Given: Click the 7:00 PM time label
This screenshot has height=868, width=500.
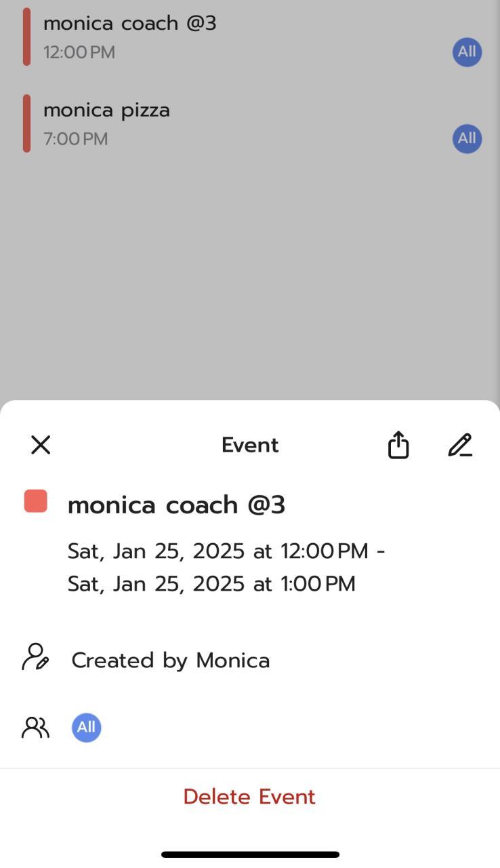Looking at the screenshot, I should click(75, 139).
